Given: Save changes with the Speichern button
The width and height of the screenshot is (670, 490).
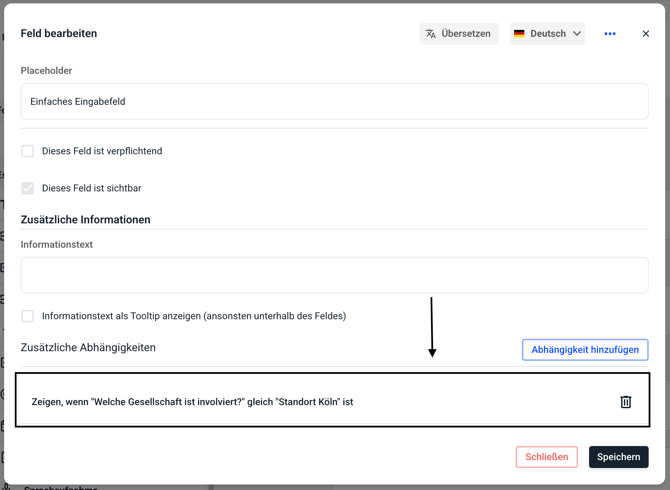Looking at the screenshot, I should 618,457.
